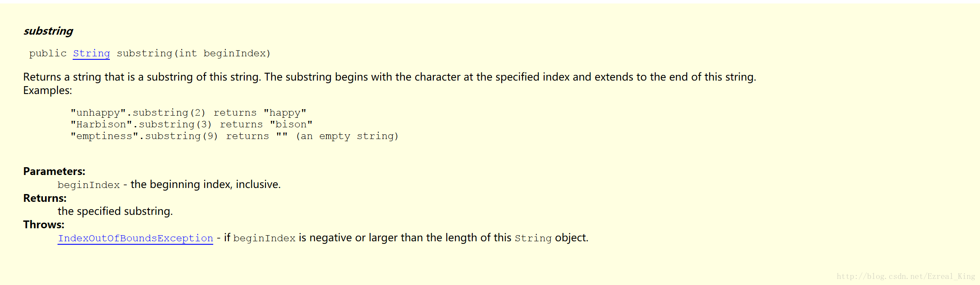Viewport: 980px width, 285px height.
Task: Click 'the beginning index, inclusive.' text
Action: click(x=205, y=185)
